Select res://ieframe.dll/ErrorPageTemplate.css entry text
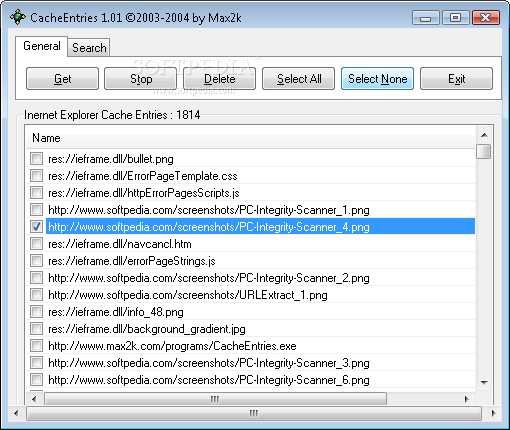 [x=143, y=176]
